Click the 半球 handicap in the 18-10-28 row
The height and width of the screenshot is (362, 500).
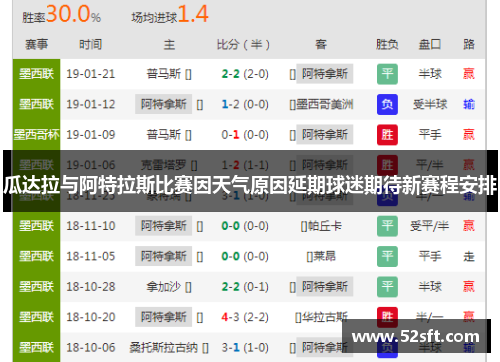pos(430,287)
